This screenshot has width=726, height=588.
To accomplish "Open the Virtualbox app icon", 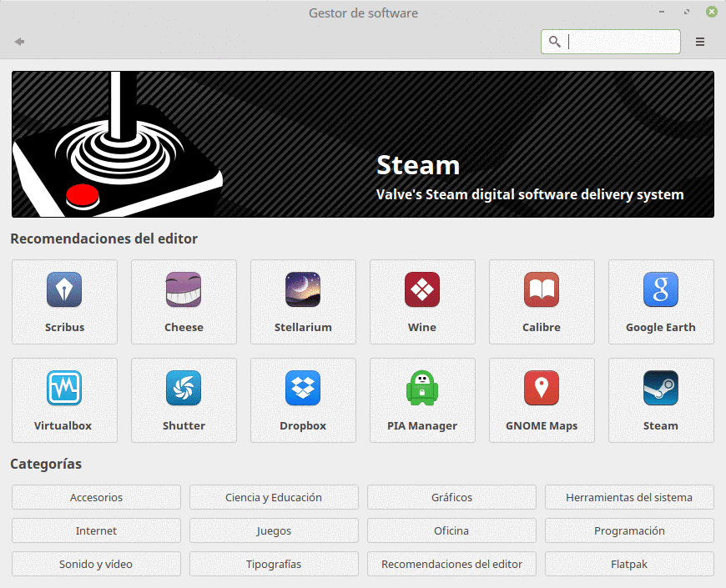I will (x=64, y=389).
